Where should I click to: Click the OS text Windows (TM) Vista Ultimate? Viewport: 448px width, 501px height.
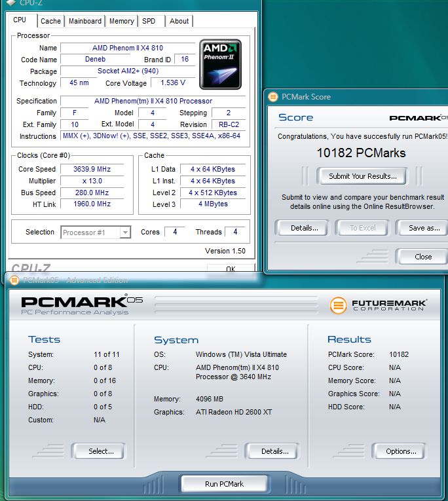pyautogui.click(x=241, y=354)
